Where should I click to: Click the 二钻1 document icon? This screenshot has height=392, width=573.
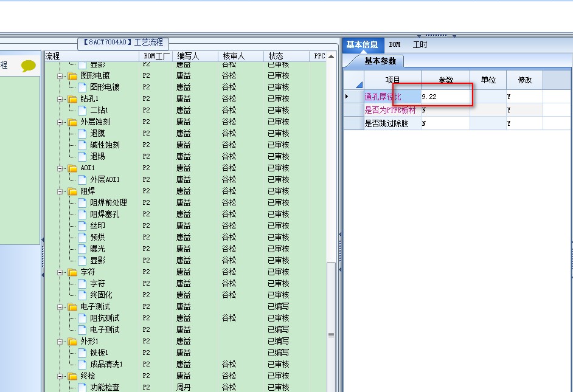82,110
